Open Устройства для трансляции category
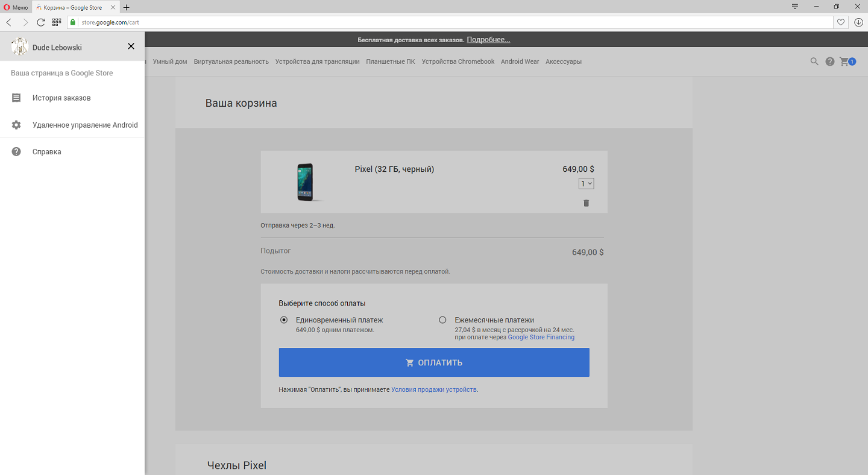The width and height of the screenshot is (868, 475). (x=317, y=61)
